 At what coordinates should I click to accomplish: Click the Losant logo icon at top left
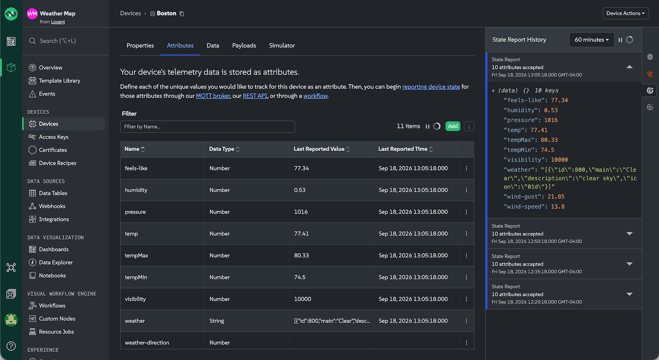click(x=11, y=14)
